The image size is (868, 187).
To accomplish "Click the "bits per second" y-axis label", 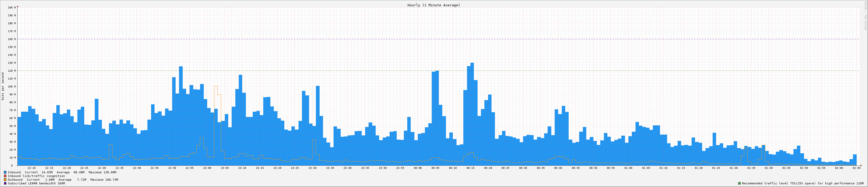I will [x=3, y=86].
